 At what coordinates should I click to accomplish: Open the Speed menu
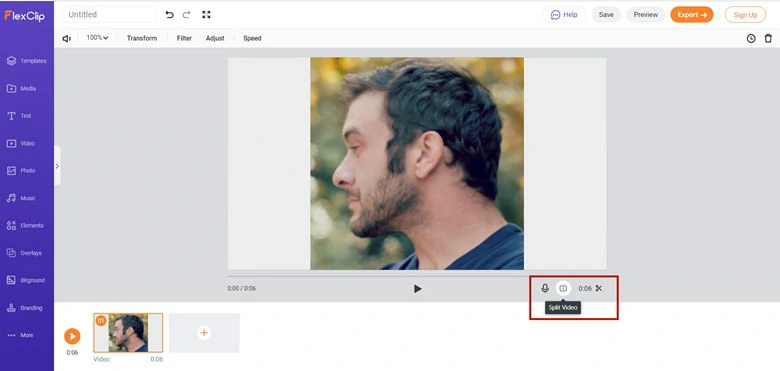252,38
